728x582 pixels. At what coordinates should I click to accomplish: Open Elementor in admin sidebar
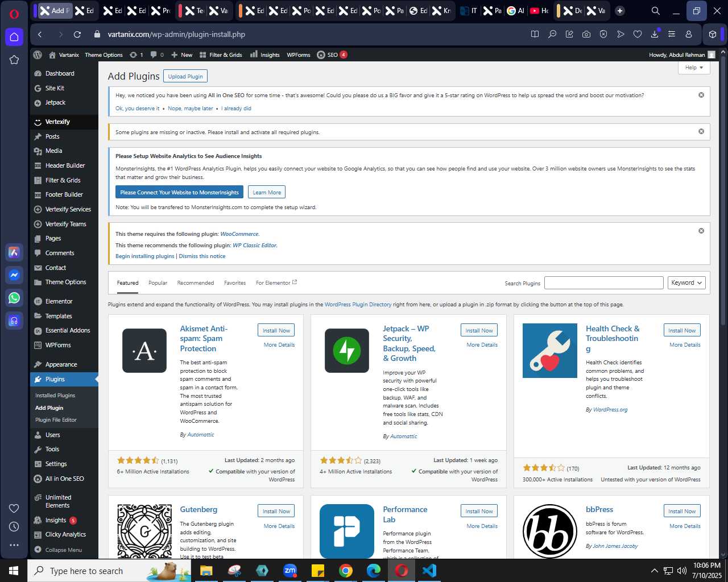click(59, 301)
